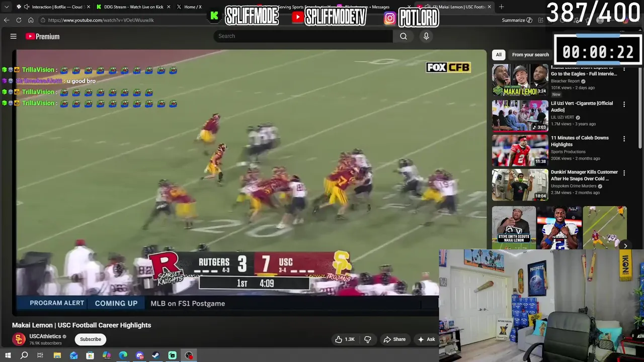Image resolution: width=644 pixels, height=362 pixels.
Task: Open Microsoft Store from taskbar
Action: pos(91,355)
